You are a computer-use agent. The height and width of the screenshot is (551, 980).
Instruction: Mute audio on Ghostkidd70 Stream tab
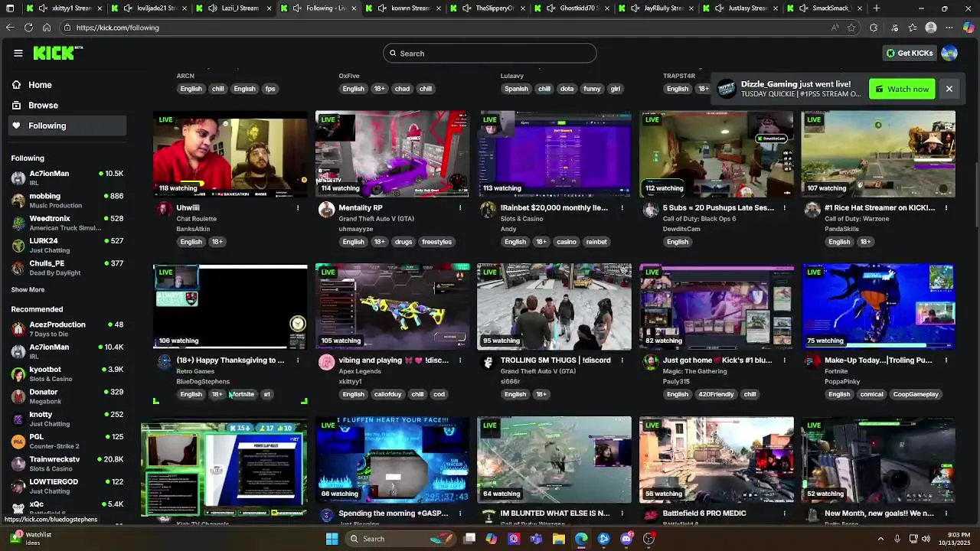551,8
